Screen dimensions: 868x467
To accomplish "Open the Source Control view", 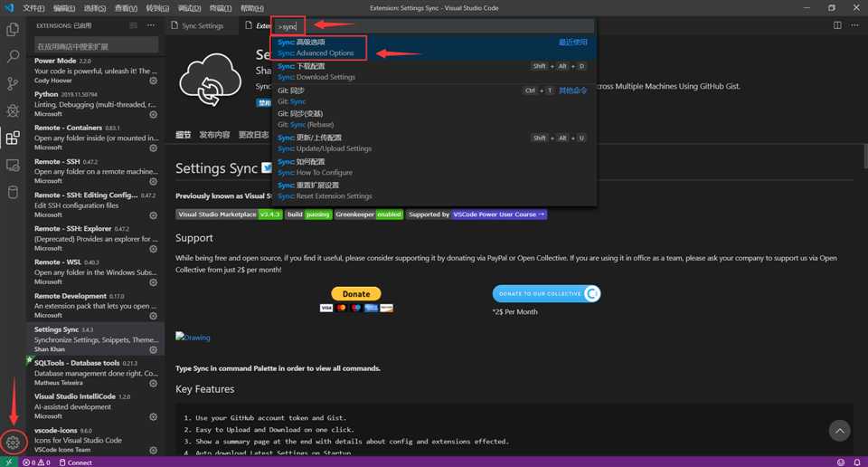I will [x=13, y=83].
